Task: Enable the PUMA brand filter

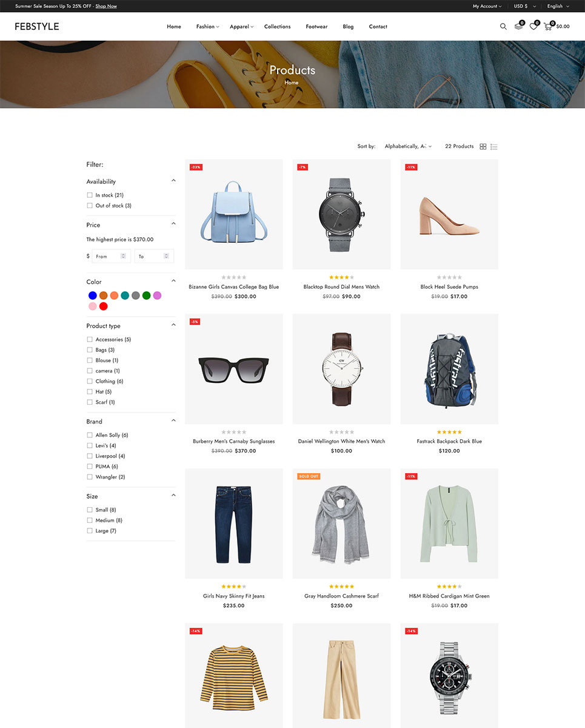Action: (x=90, y=467)
